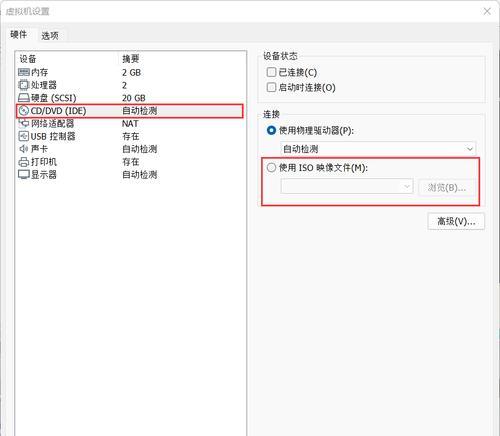
Task: Choose the 使用物理驱动器(P) radio button
Action: pyautogui.click(x=271, y=130)
